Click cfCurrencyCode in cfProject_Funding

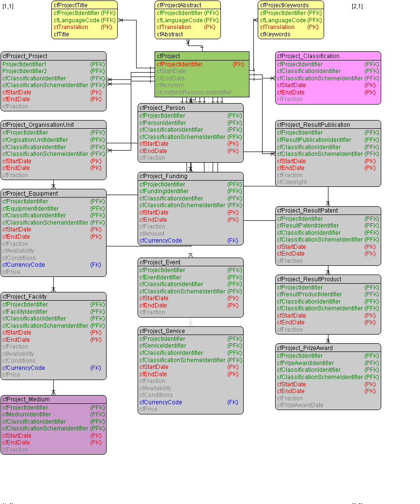tap(161, 241)
